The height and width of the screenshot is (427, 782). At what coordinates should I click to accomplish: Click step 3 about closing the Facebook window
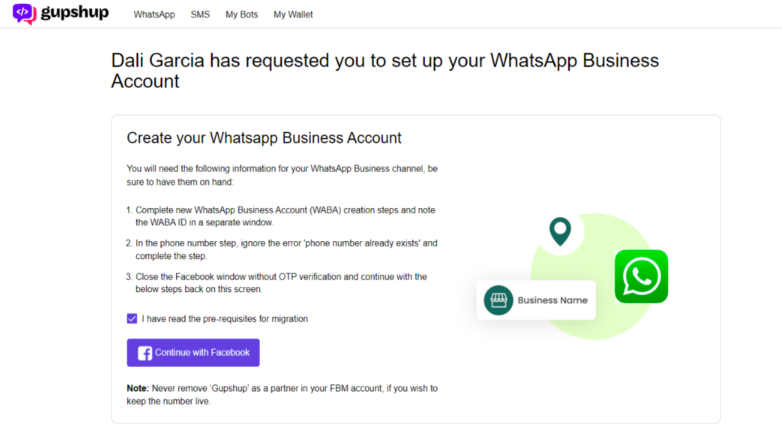[286, 282]
